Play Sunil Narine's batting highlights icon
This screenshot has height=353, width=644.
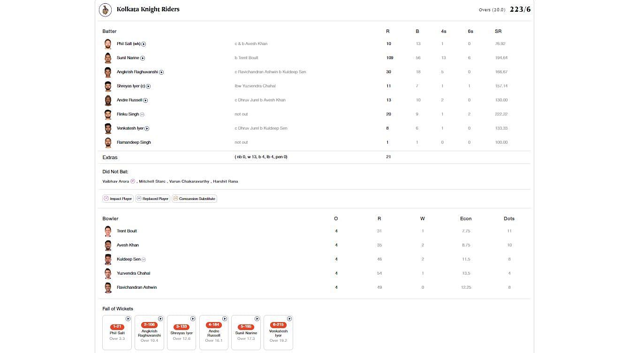tap(143, 58)
